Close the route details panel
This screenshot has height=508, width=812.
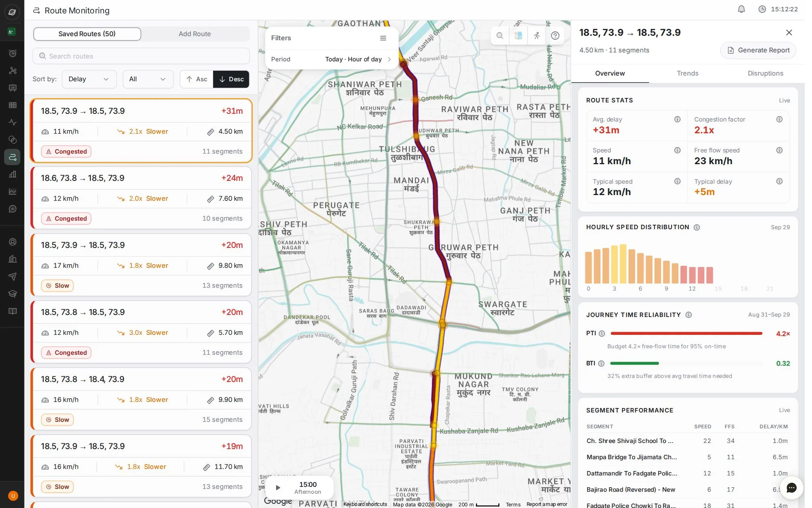click(x=789, y=33)
